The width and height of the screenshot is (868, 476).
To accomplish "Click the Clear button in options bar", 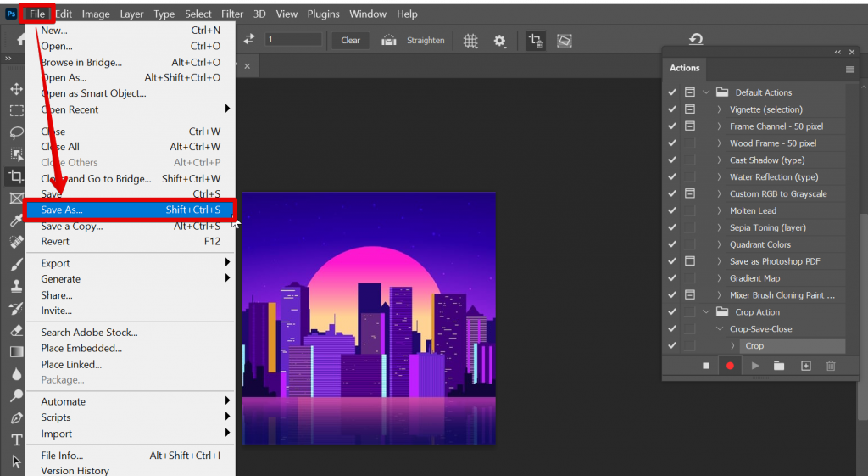I will coord(350,40).
